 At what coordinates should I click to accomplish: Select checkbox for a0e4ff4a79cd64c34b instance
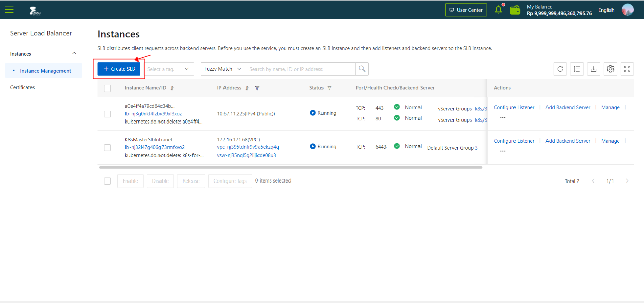pos(107,114)
